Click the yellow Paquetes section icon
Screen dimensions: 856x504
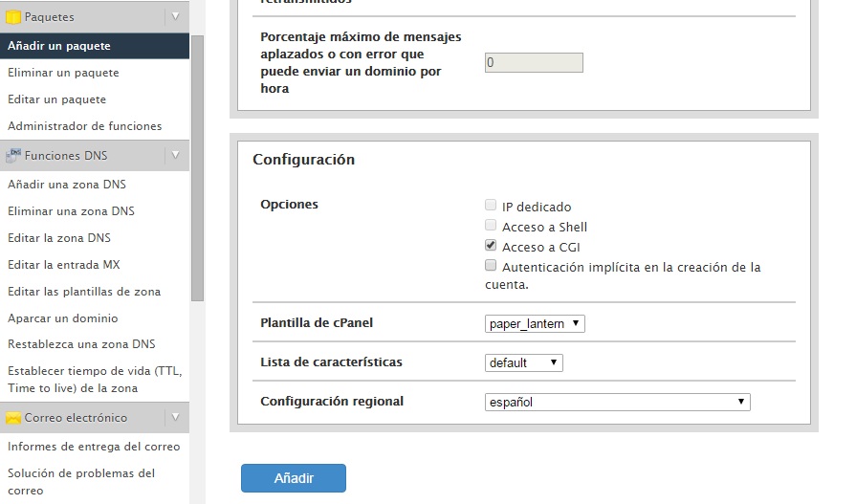13,17
